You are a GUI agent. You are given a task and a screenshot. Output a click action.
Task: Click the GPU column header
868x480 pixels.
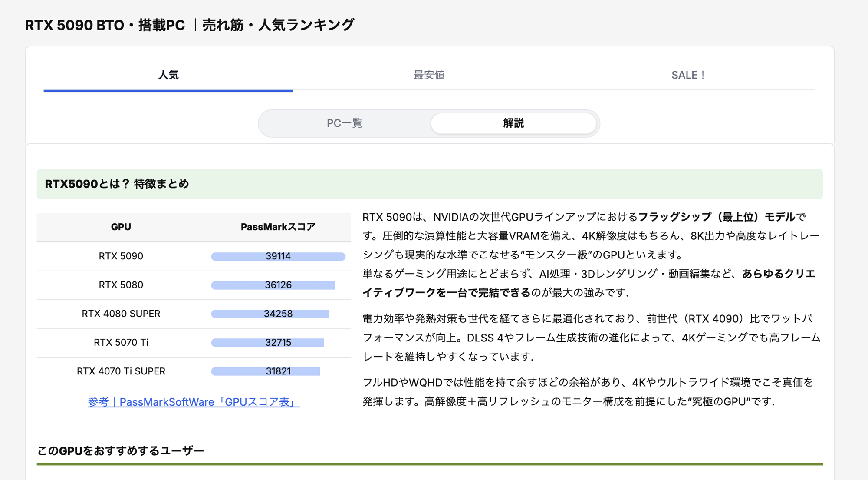[121, 227]
